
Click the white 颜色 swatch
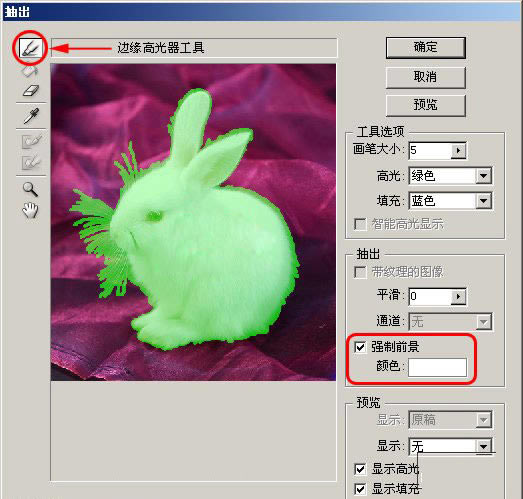tap(437, 367)
